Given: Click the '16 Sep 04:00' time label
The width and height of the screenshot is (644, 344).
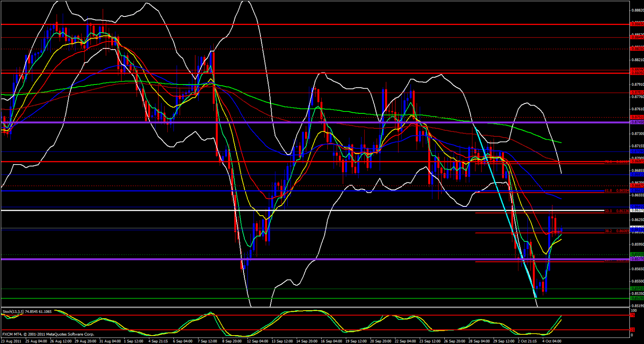Looking at the screenshot, I should tap(332, 341).
